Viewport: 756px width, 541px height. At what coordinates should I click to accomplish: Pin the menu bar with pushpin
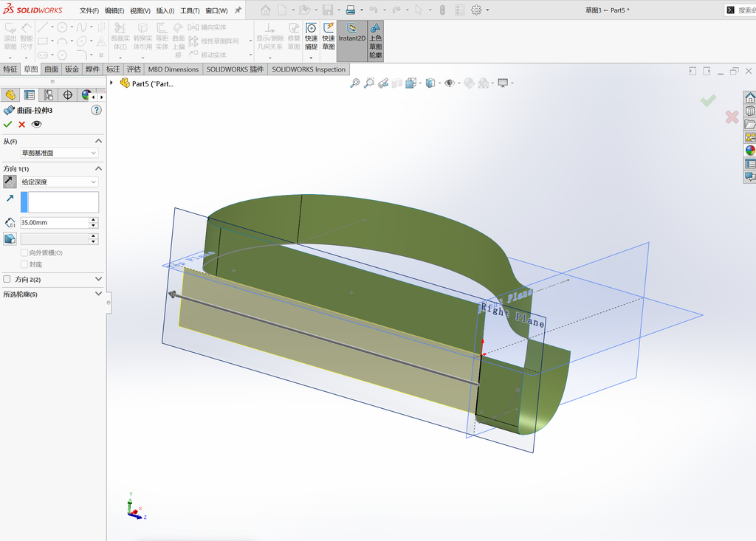click(x=238, y=10)
